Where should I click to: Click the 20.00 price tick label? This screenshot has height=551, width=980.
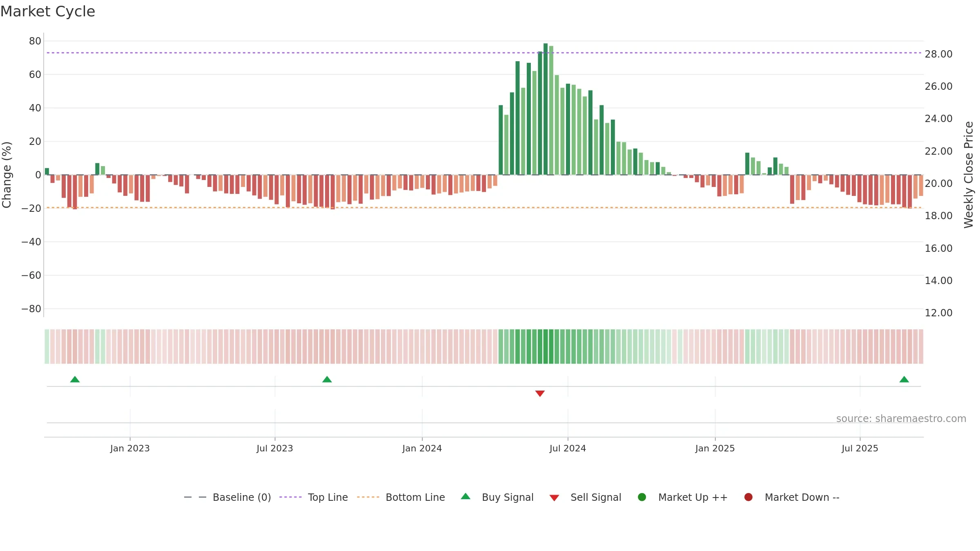938,183
